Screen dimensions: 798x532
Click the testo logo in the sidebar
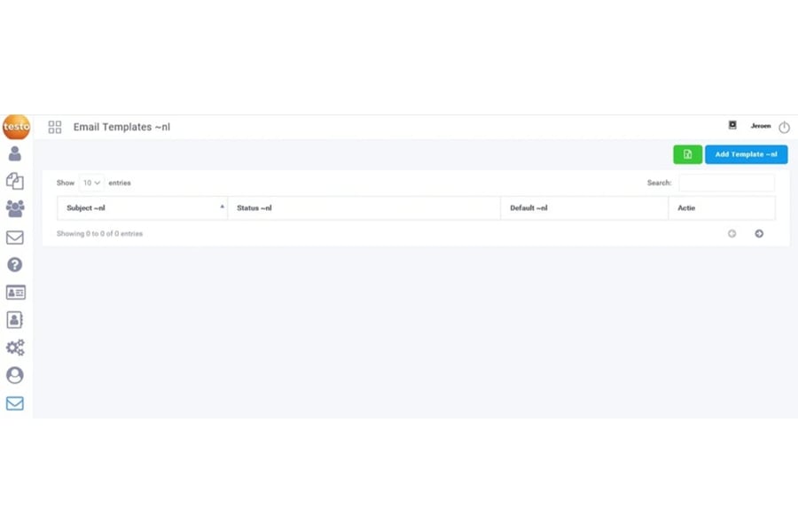[16, 127]
